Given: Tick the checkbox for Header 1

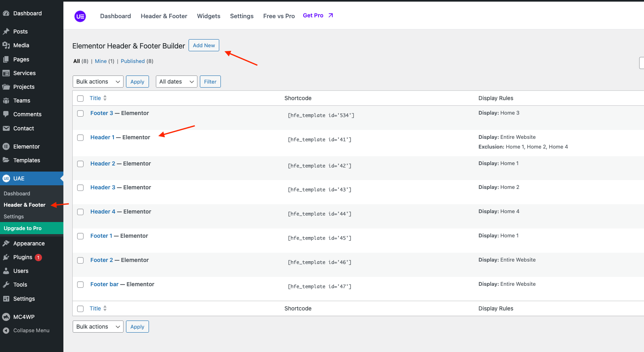Looking at the screenshot, I should click(80, 138).
